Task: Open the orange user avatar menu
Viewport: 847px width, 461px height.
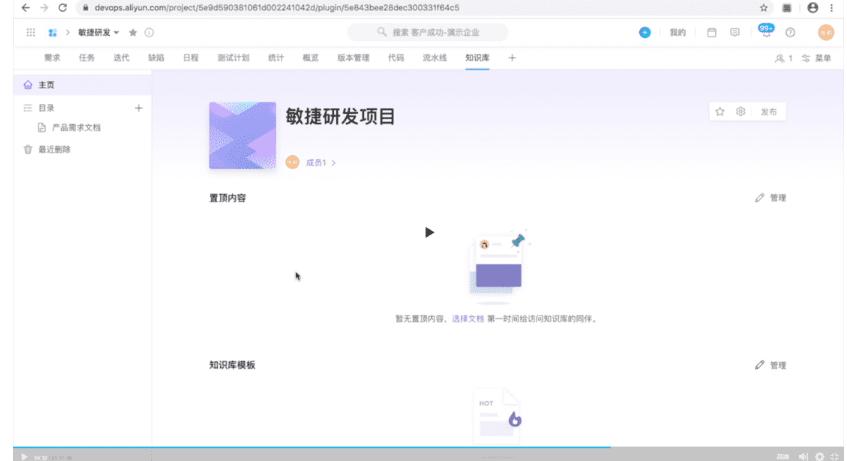Action: pyautogui.click(x=826, y=32)
